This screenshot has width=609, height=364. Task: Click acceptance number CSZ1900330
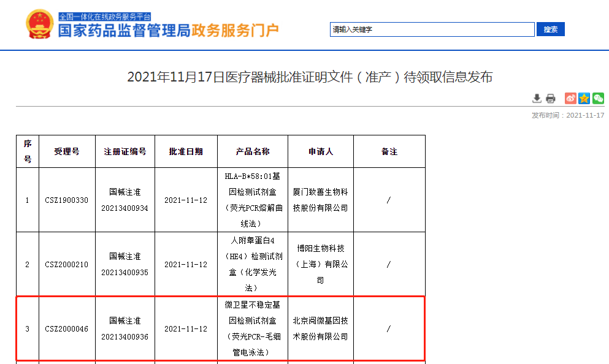(x=66, y=200)
